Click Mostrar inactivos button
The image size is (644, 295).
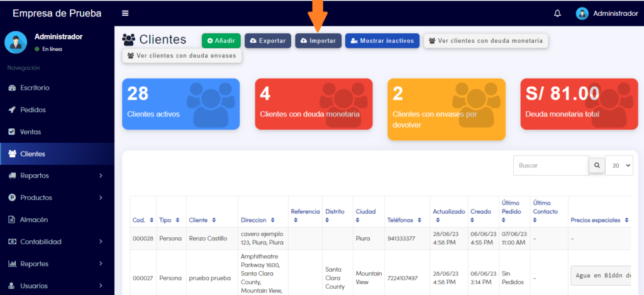pyautogui.click(x=382, y=41)
